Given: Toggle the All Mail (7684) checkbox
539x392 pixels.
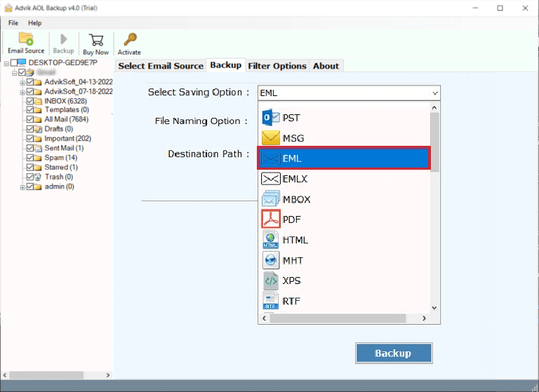Looking at the screenshot, I should [x=30, y=119].
